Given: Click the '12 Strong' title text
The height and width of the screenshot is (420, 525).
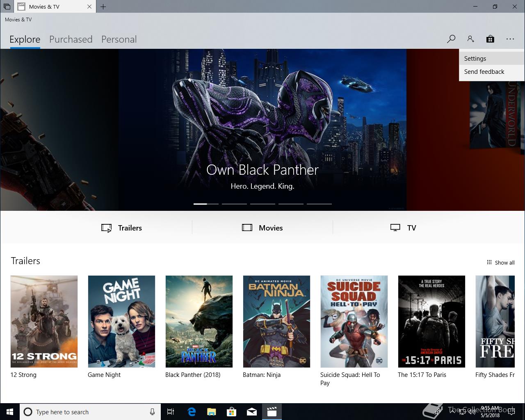Looking at the screenshot, I should pos(23,375).
